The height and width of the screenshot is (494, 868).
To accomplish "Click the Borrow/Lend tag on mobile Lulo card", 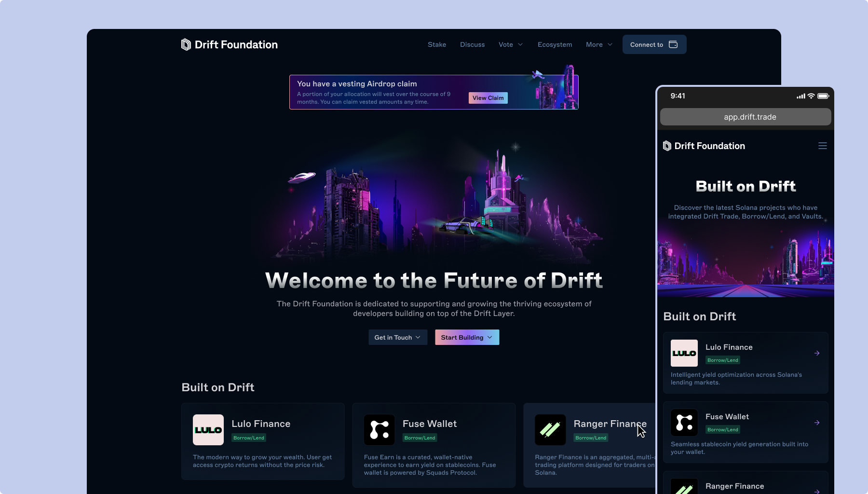I will pyautogui.click(x=723, y=360).
